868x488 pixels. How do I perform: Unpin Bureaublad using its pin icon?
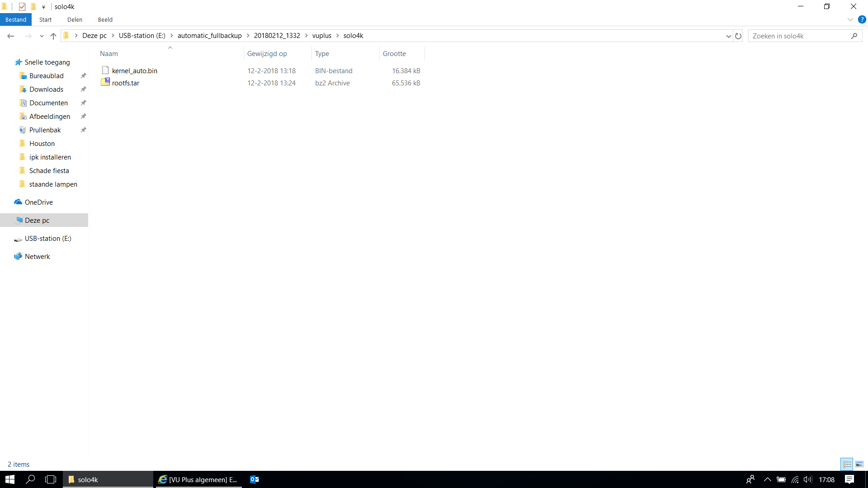tap(83, 76)
